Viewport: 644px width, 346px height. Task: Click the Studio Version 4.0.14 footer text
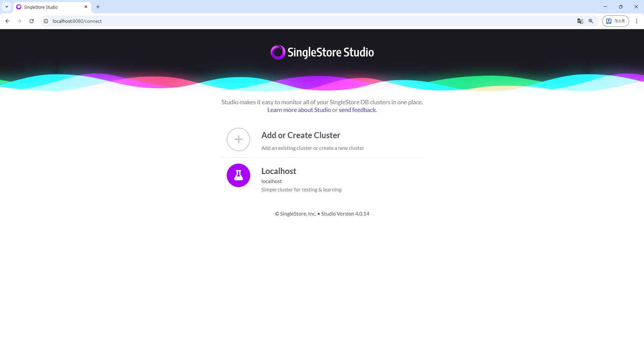point(345,214)
